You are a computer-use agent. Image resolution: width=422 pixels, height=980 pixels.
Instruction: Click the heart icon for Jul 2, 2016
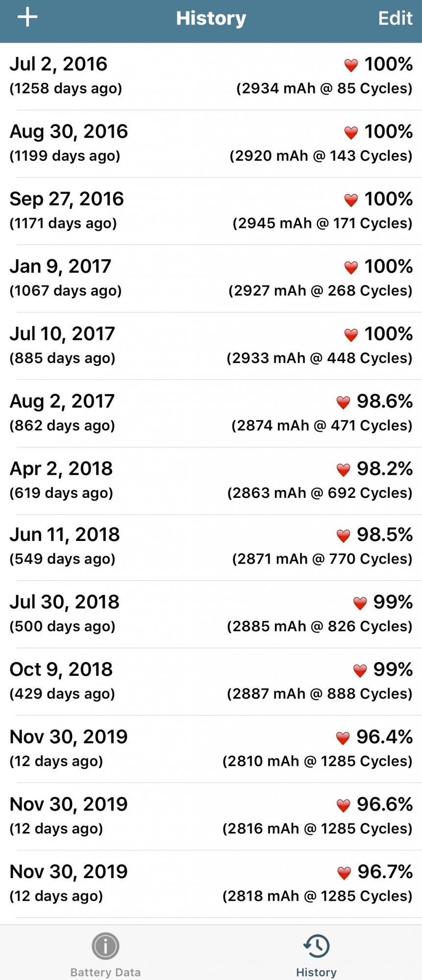(x=351, y=65)
